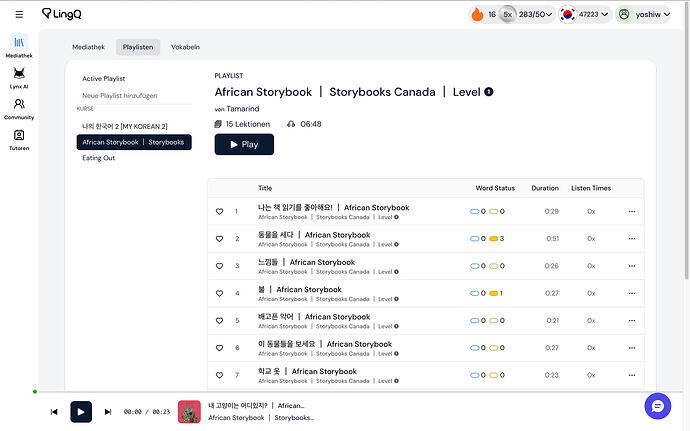Click the Word Status column header

495,188
